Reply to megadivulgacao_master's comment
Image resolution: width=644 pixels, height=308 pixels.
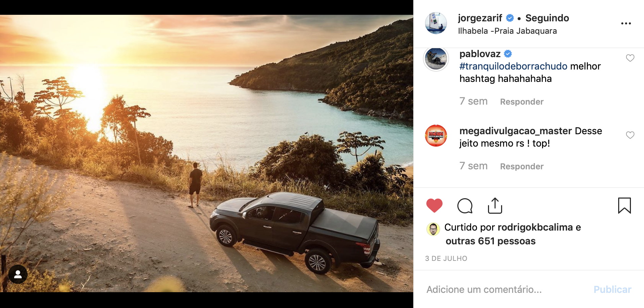click(x=522, y=167)
